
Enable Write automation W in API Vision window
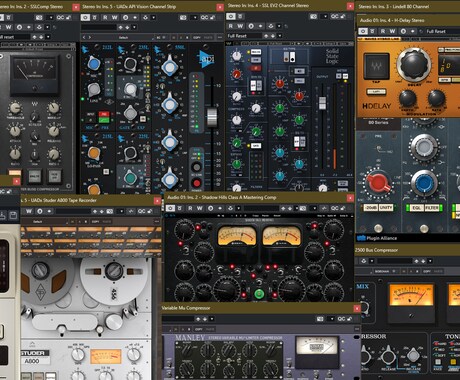point(115,17)
